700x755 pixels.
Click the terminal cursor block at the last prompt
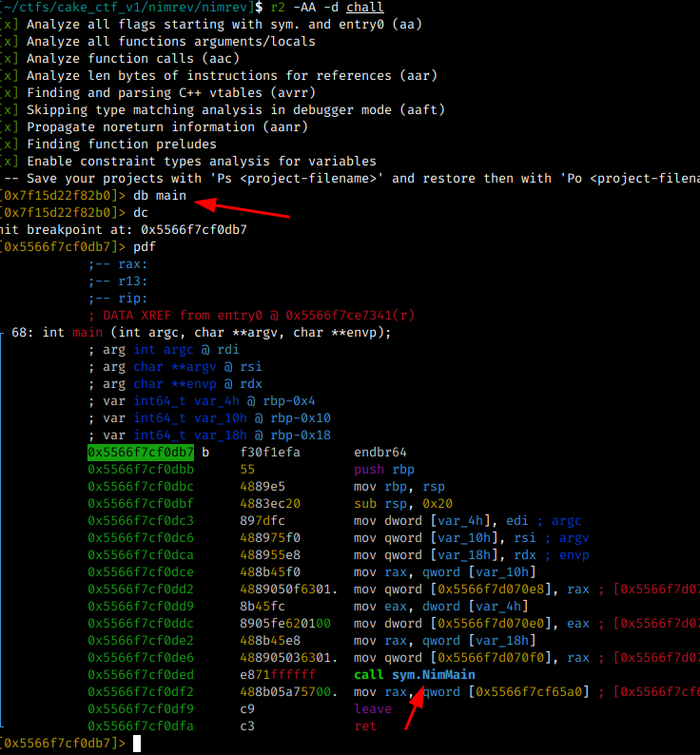pyautogui.click(x=138, y=743)
